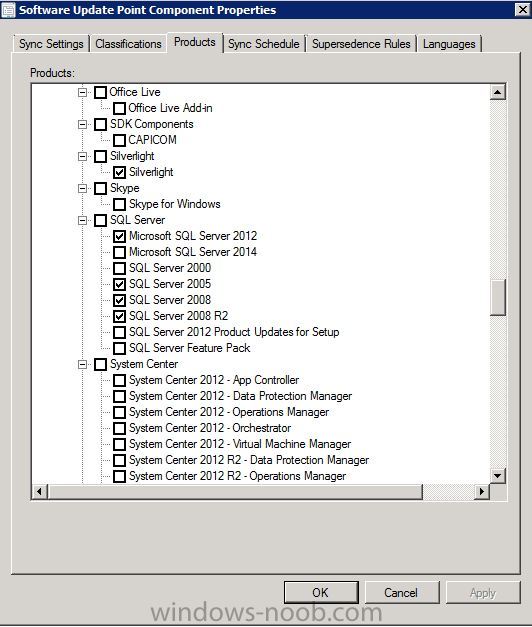
Task: Enable Skype for Windows checkbox
Action: point(119,204)
